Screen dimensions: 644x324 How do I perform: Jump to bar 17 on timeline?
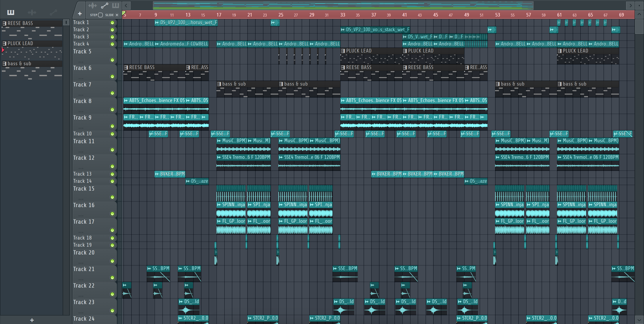pos(219,15)
